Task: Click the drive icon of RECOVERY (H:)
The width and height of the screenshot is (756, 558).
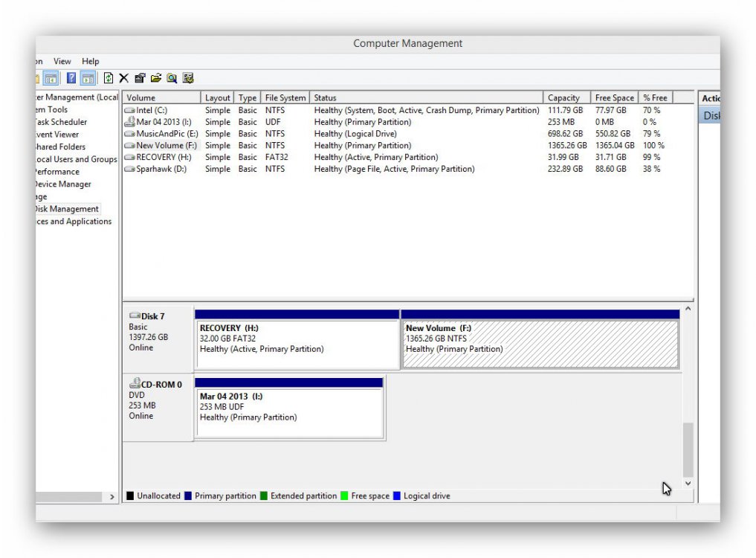Action: coord(129,158)
